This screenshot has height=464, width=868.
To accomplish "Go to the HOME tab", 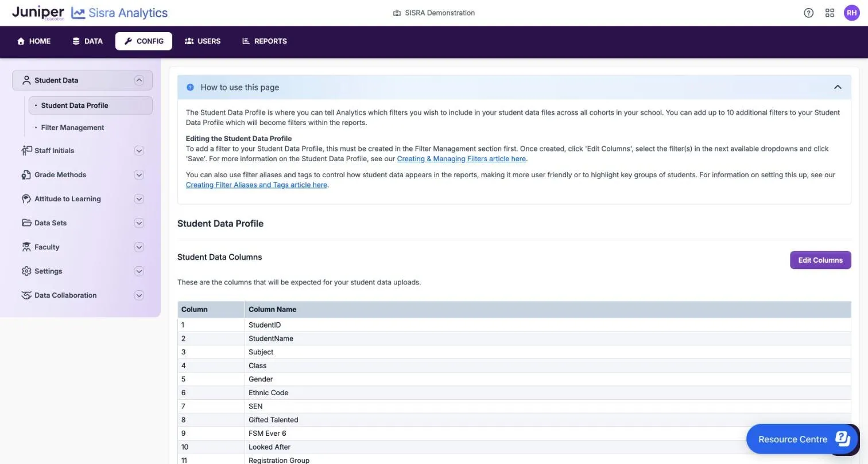I will click(34, 41).
